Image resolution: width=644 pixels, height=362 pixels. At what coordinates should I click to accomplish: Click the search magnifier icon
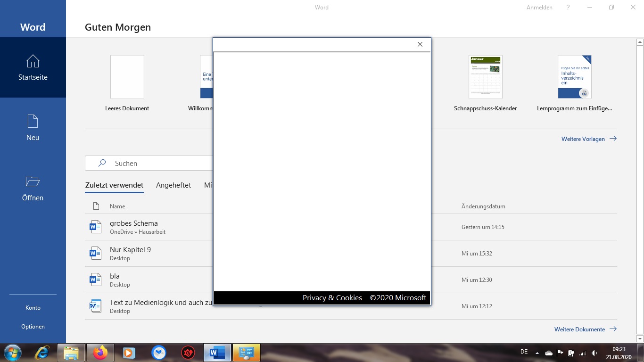(x=102, y=163)
